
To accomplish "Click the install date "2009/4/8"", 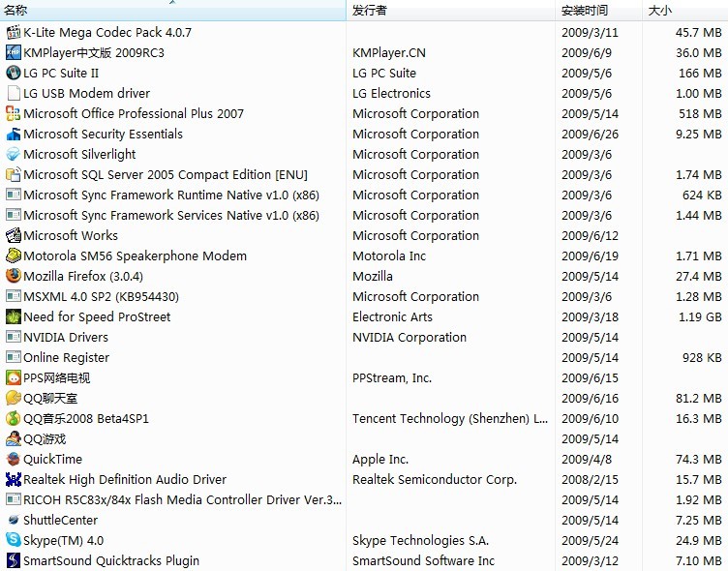I will tap(587, 459).
